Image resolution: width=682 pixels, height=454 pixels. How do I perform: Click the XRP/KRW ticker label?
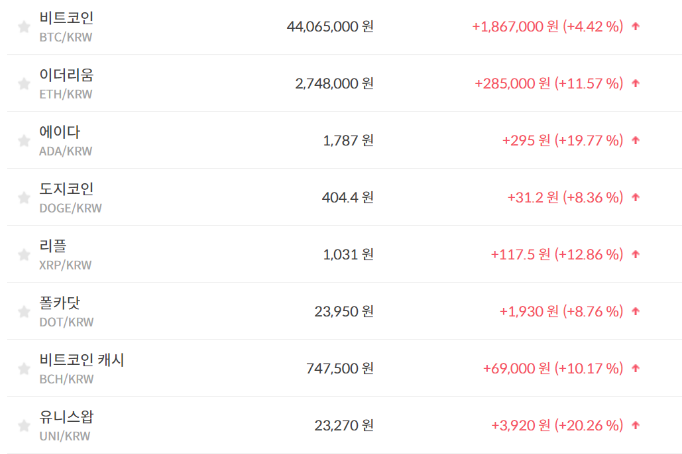click(65, 266)
